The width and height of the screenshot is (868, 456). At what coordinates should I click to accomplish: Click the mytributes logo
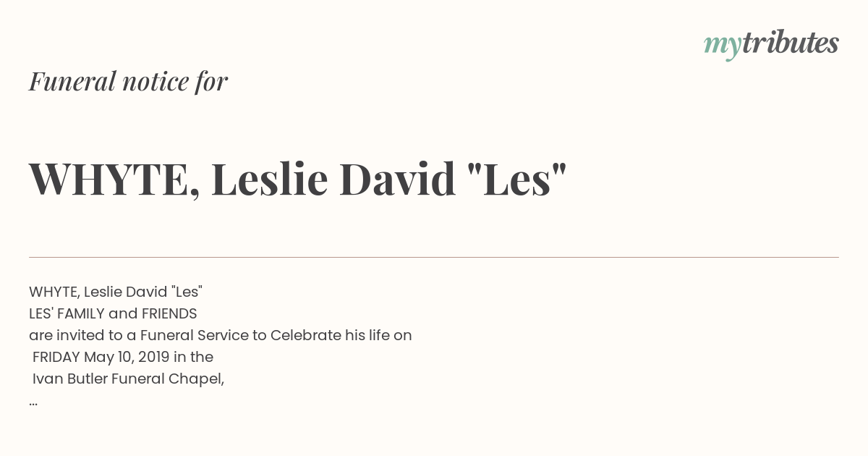pos(771,44)
